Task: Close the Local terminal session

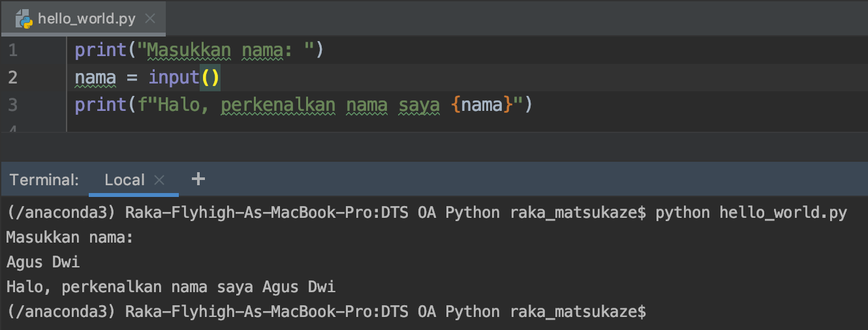Action: [159, 180]
